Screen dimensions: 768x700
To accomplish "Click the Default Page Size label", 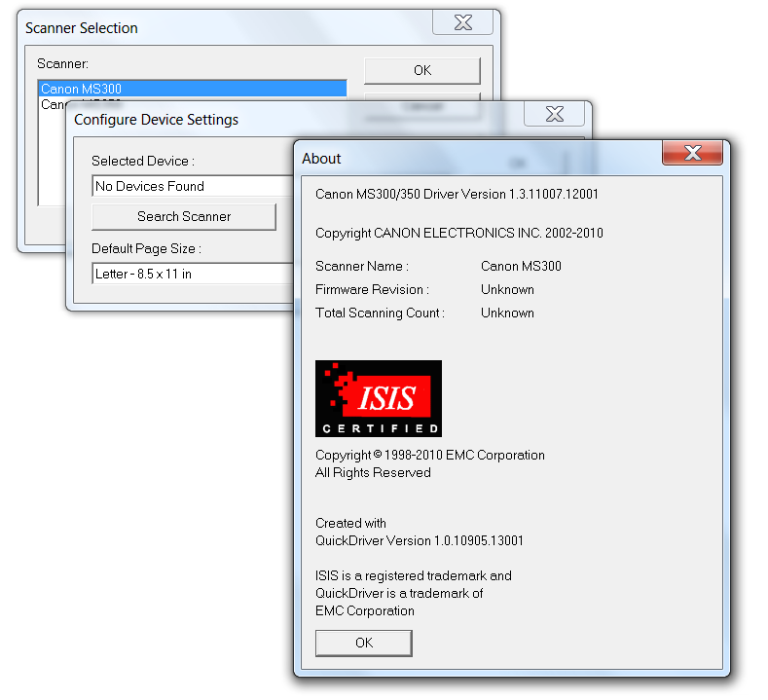I will pyautogui.click(x=146, y=249).
